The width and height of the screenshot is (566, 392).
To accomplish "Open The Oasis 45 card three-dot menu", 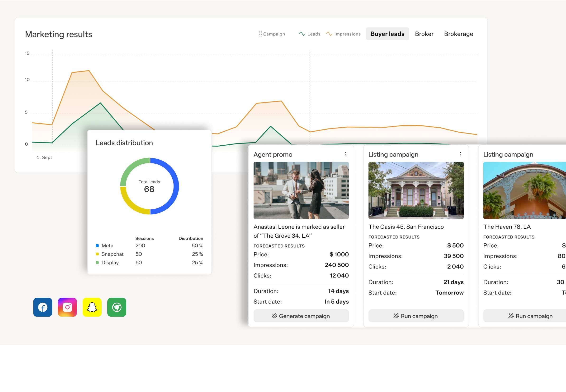I will [x=460, y=154].
